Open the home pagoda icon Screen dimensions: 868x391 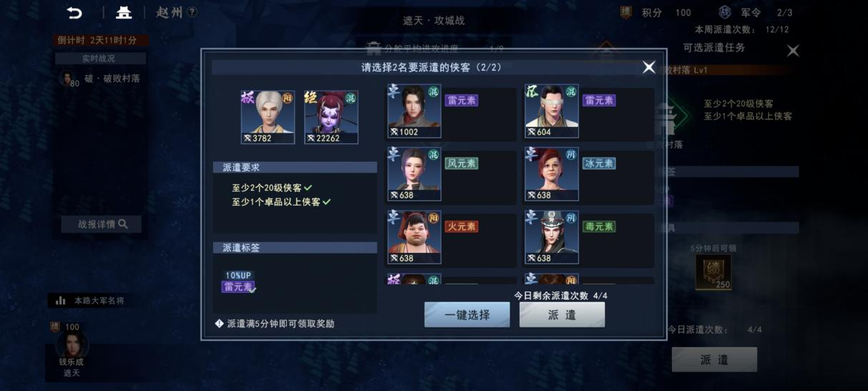point(125,12)
